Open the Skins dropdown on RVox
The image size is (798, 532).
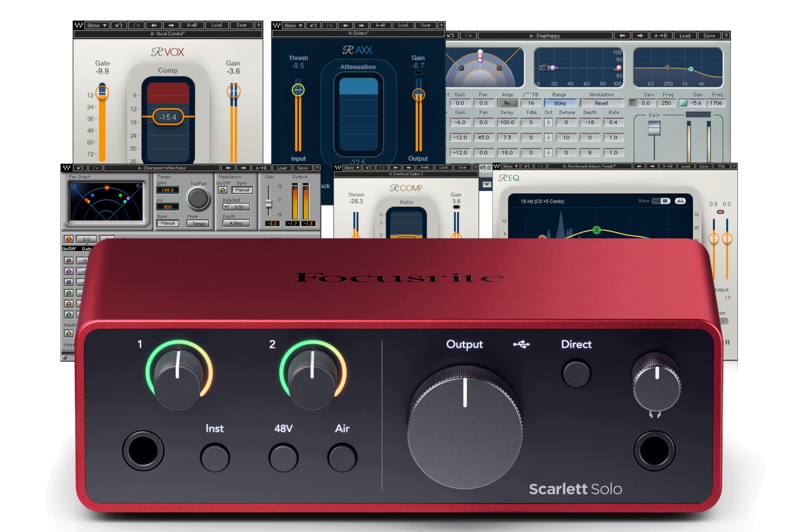tap(97, 26)
